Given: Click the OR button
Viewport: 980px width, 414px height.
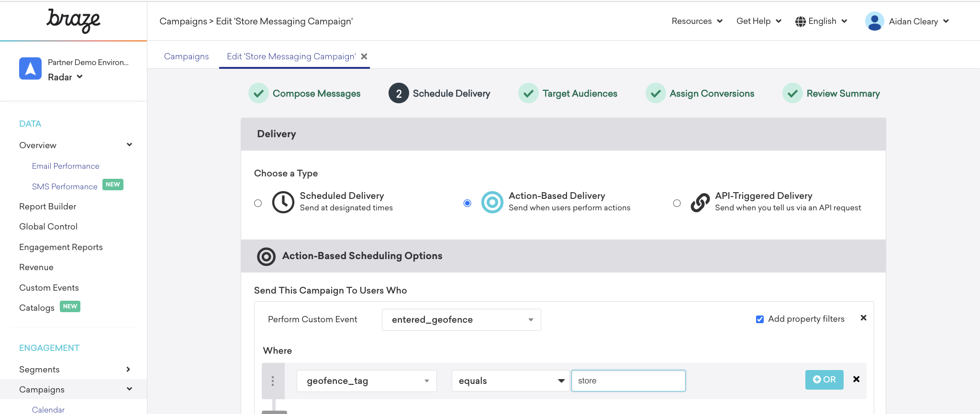Looking at the screenshot, I should click(x=824, y=380).
